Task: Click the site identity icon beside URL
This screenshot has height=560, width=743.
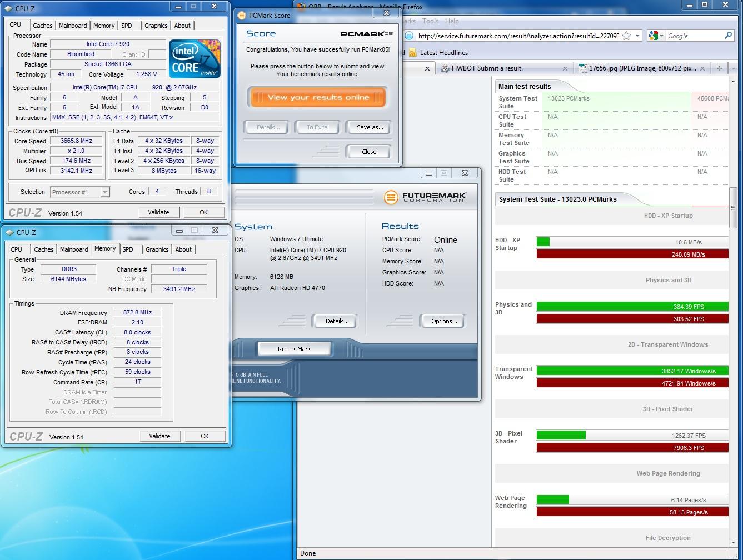Action: click(x=409, y=36)
